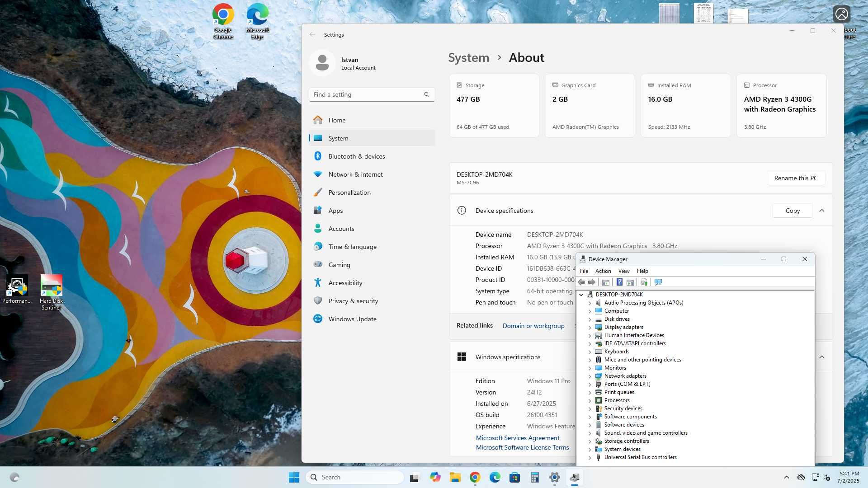Image resolution: width=868 pixels, height=488 pixels.
Task: Open Microsoft Services Agreement link
Action: pyautogui.click(x=518, y=438)
